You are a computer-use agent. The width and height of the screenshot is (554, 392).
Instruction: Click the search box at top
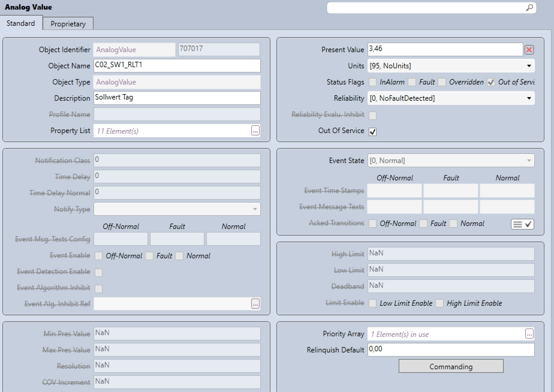[431, 8]
